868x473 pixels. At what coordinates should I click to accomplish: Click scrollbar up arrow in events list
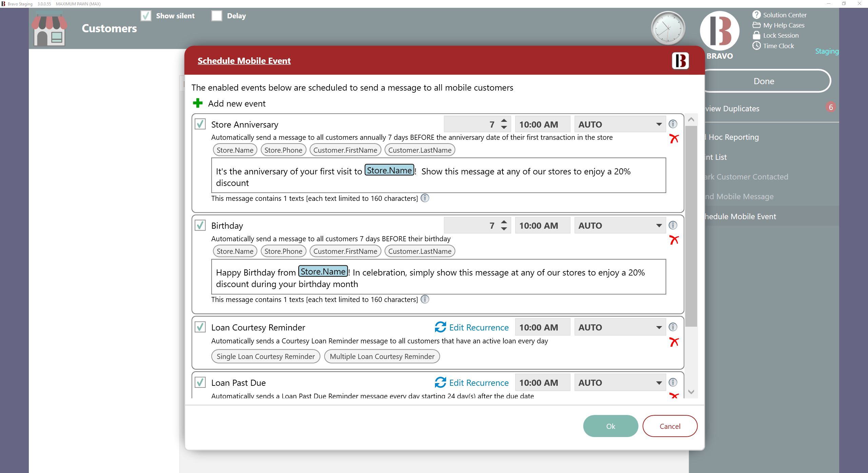pyautogui.click(x=691, y=119)
